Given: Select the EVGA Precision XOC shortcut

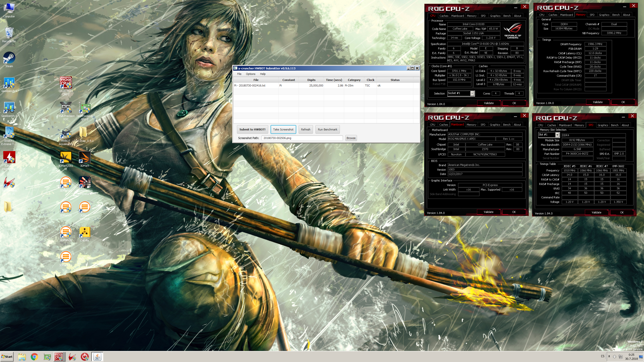Looking at the screenshot, I should [66, 111].
